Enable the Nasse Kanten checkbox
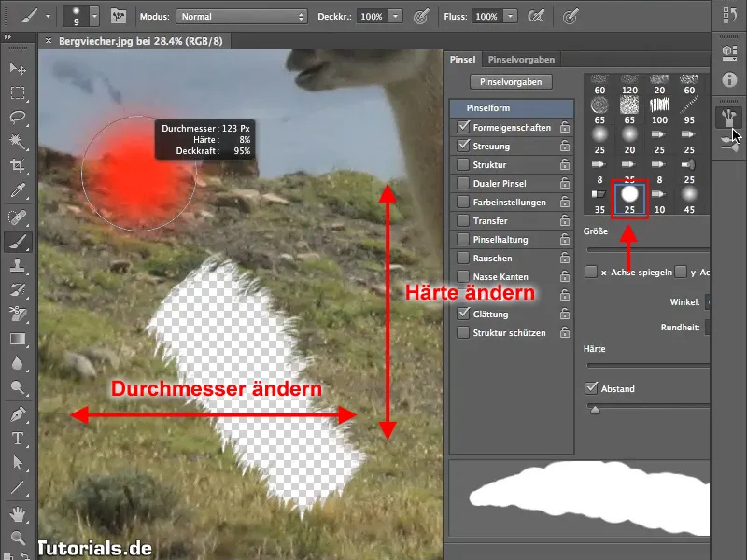The width and height of the screenshot is (747, 560). click(463, 276)
